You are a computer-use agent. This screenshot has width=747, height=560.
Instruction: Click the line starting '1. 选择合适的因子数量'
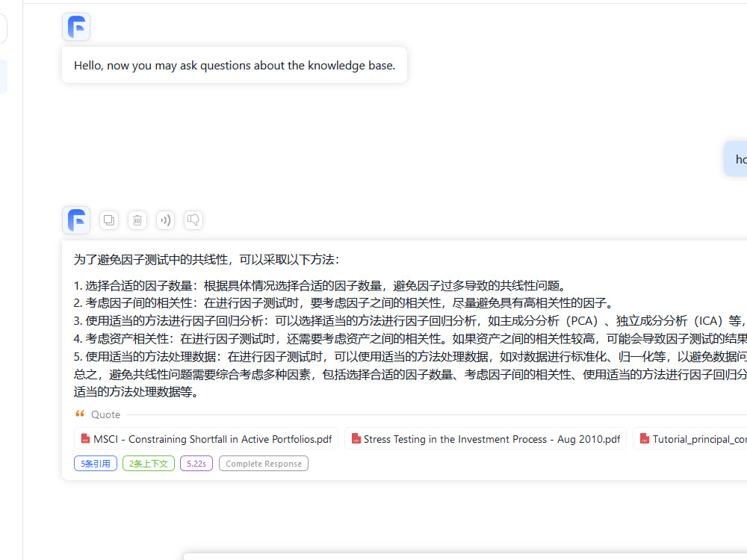point(321,286)
